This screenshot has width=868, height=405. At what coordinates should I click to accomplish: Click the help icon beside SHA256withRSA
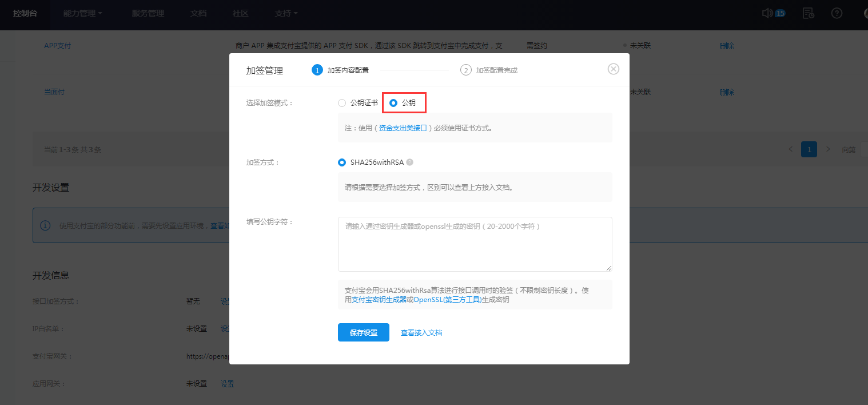tap(409, 162)
